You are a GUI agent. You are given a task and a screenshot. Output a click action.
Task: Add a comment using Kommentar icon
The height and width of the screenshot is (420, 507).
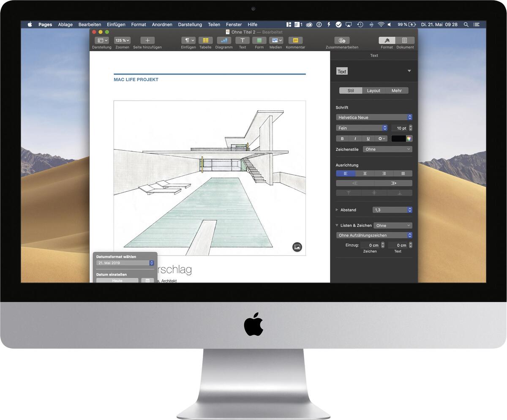(295, 41)
